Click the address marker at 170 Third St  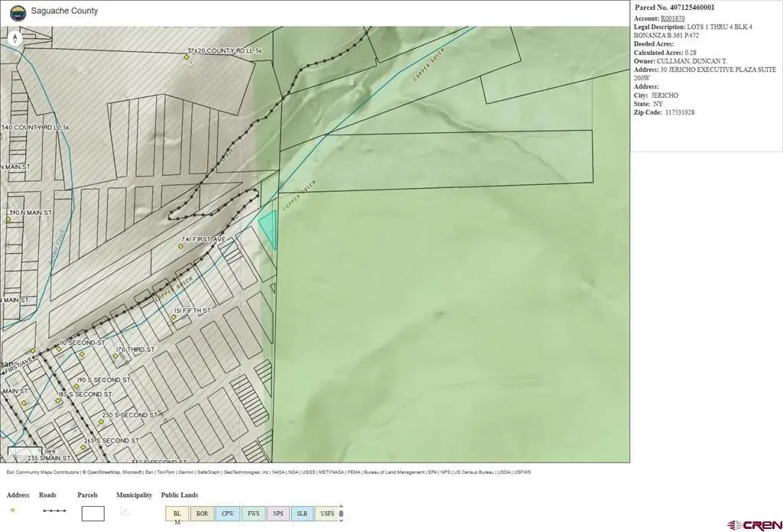[x=115, y=356]
